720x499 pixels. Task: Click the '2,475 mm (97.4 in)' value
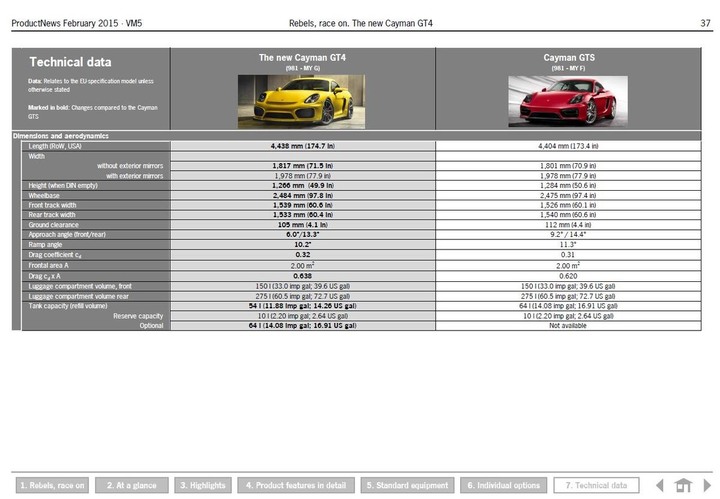[568, 196]
